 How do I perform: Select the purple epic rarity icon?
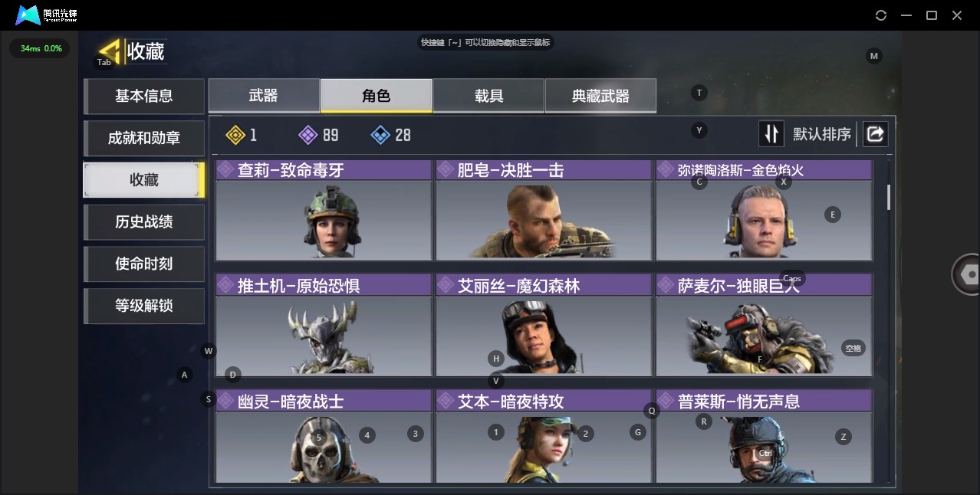coord(307,135)
